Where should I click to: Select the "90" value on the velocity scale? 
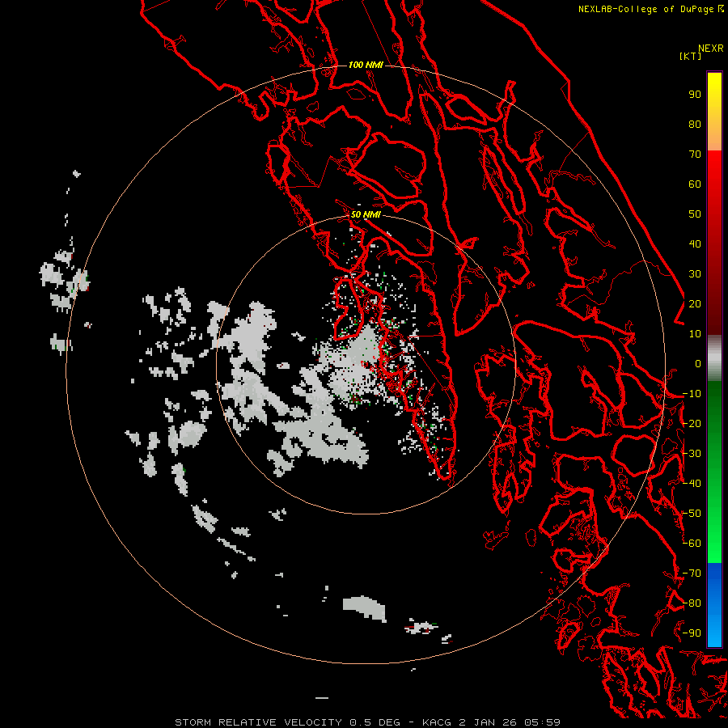tap(695, 95)
